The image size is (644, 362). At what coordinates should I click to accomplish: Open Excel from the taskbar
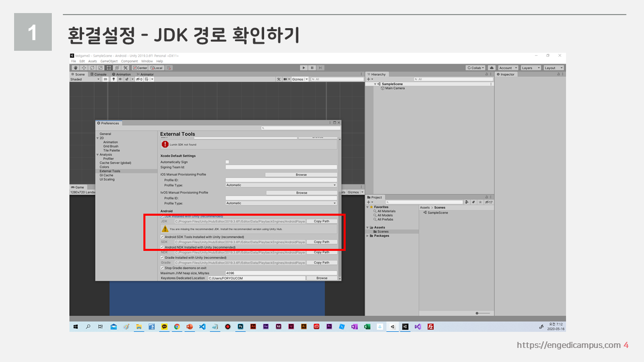tap(367, 326)
